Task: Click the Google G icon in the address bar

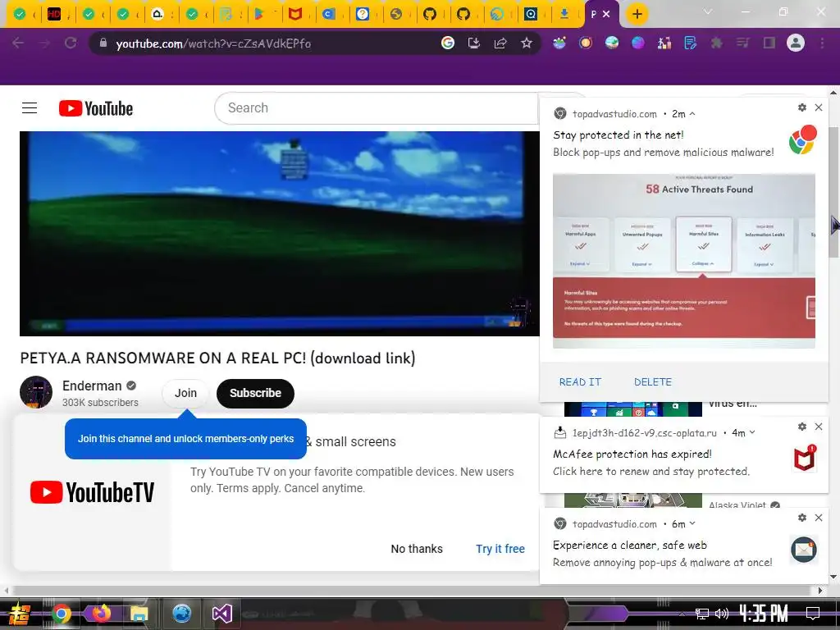Action: pos(448,43)
